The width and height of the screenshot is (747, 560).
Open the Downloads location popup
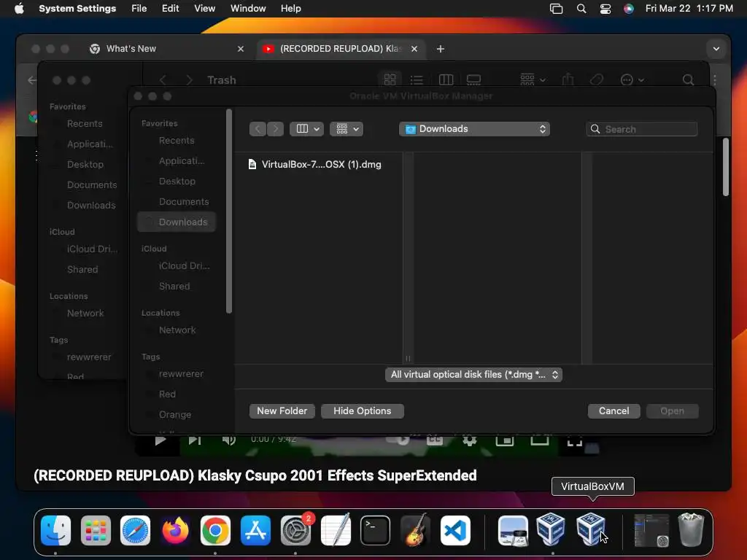[x=474, y=129]
